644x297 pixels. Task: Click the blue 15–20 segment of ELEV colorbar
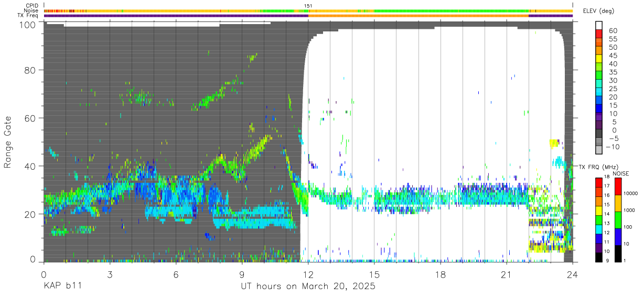pyautogui.click(x=599, y=101)
